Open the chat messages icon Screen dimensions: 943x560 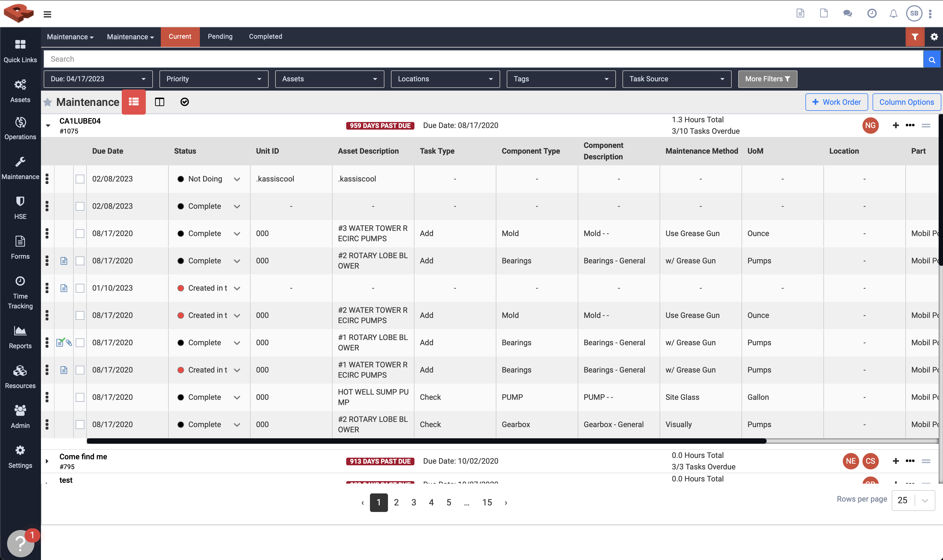pyautogui.click(x=847, y=14)
